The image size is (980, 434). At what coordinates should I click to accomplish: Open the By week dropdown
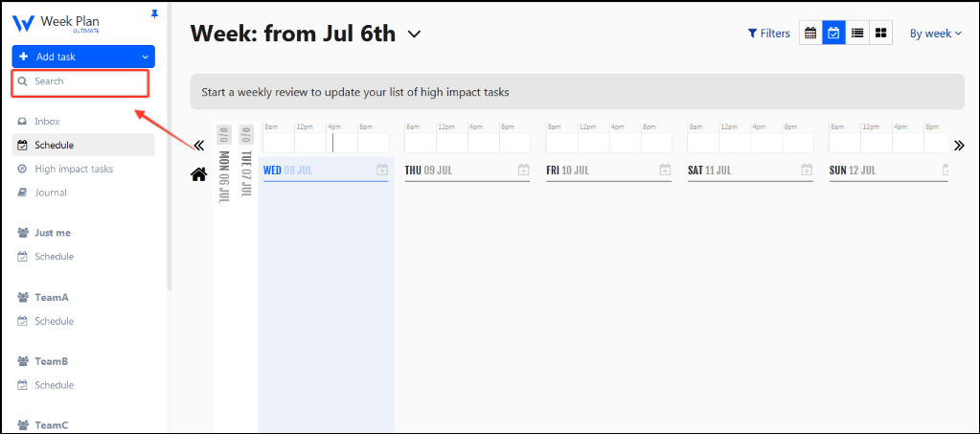[x=935, y=34]
